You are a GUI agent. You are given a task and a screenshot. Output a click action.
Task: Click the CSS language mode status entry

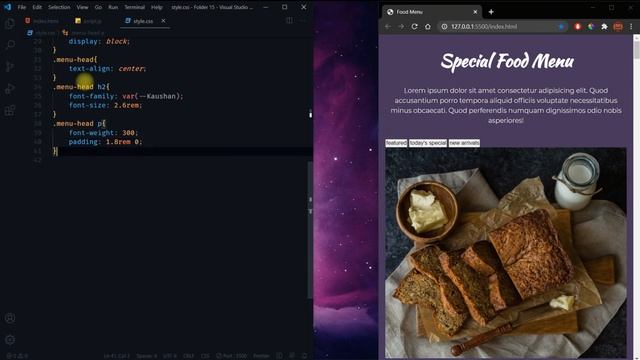pyautogui.click(x=205, y=356)
